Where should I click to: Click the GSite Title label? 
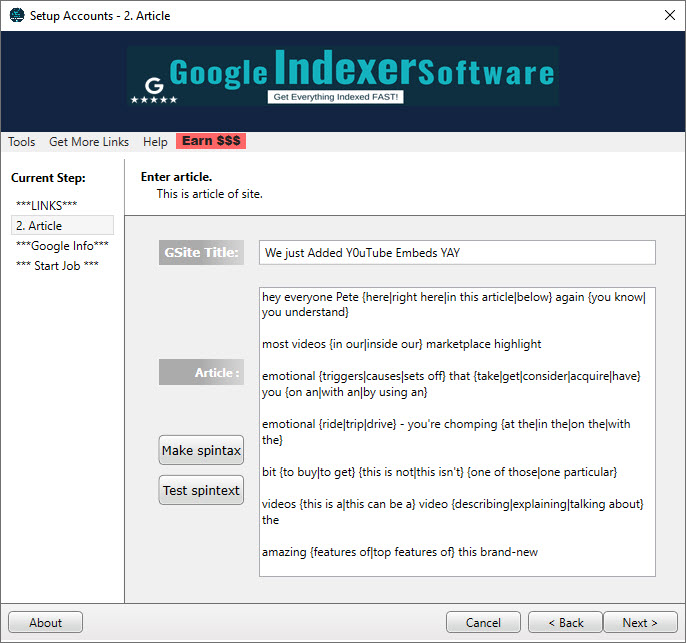click(x=201, y=252)
